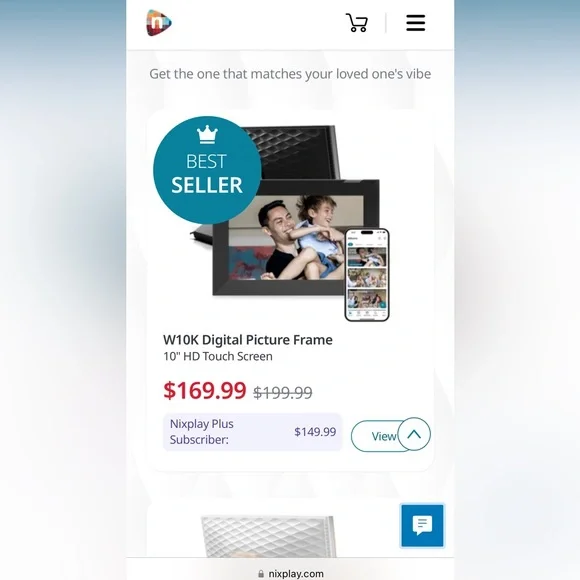Click the $169.99 sale price
580x580 pixels.
coord(205,390)
